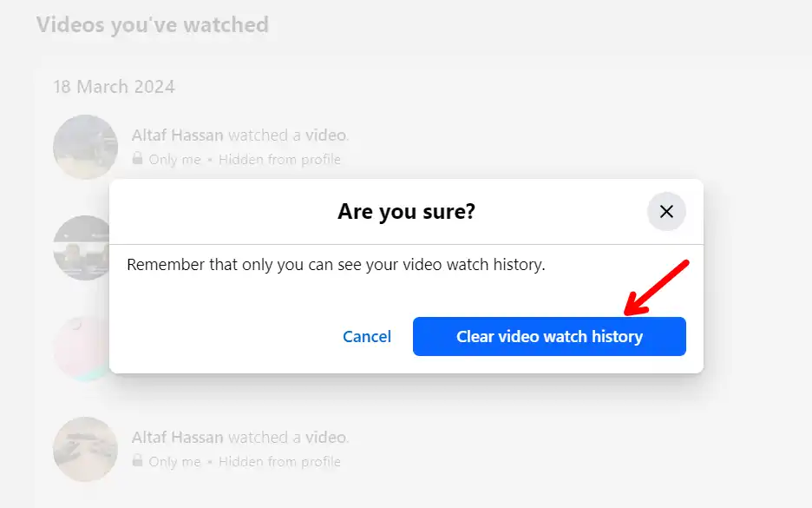
Task: Click the reminder text about watch history visibility
Action: click(x=337, y=265)
